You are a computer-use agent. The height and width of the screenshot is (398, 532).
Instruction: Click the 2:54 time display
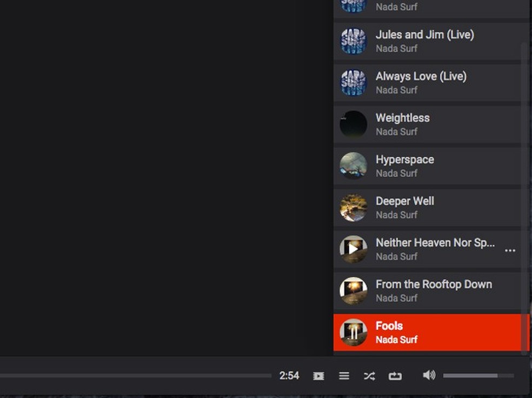289,376
